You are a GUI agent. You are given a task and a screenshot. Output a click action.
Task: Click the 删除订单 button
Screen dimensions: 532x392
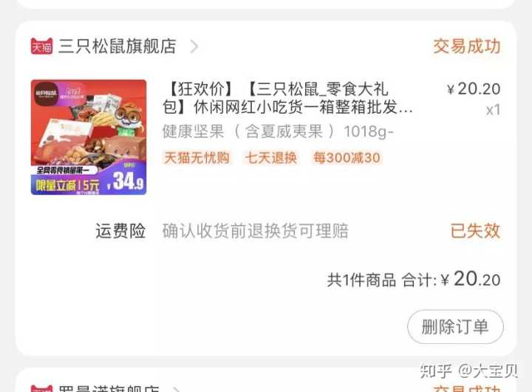455,326
